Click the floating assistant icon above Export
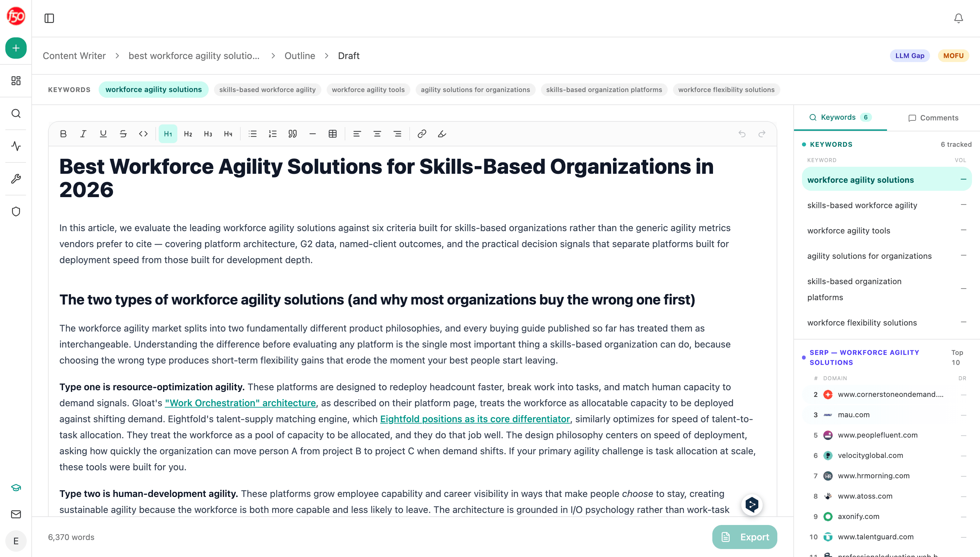This screenshot has width=980, height=557. coord(752,505)
